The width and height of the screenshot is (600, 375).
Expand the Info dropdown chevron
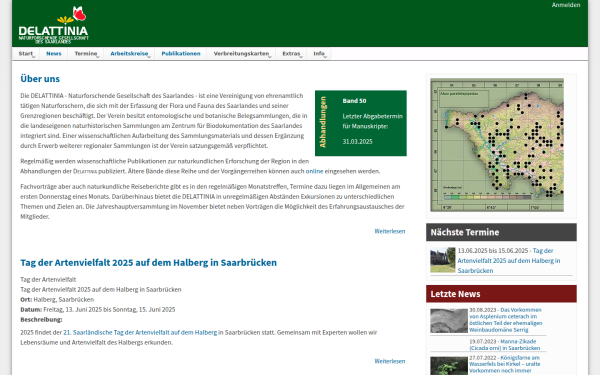point(325,56)
